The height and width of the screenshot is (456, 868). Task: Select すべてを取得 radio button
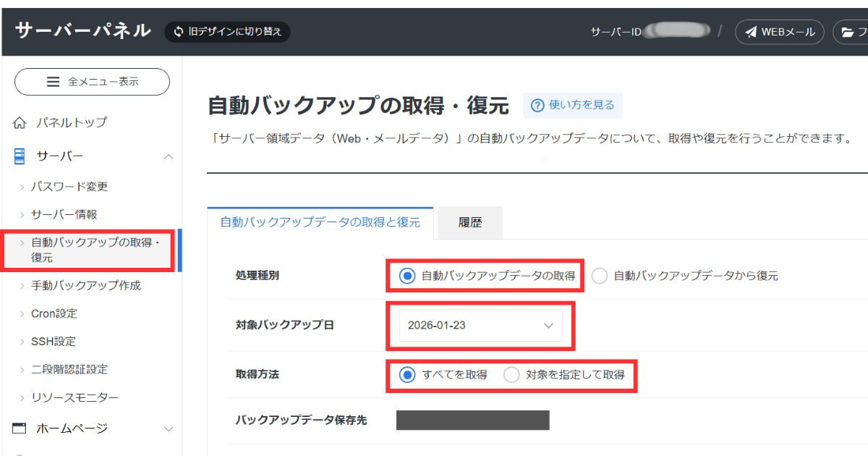(x=408, y=375)
